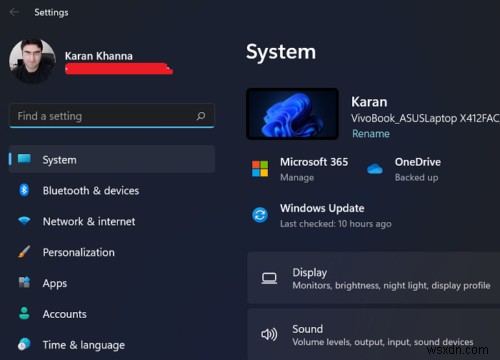The height and width of the screenshot is (360, 500).
Task: Click the VivoBook_ASUSLaptop model text
Action: [425, 118]
